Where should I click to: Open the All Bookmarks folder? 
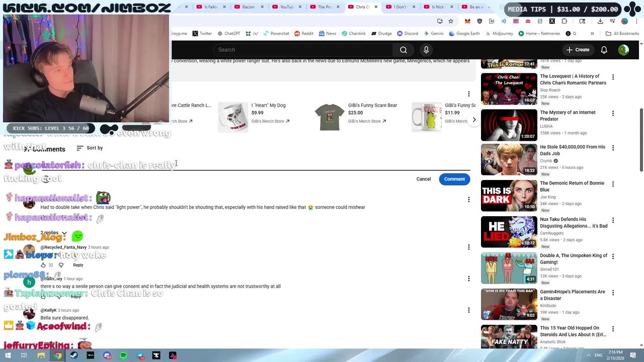pyautogui.click(x=622, y=34)
